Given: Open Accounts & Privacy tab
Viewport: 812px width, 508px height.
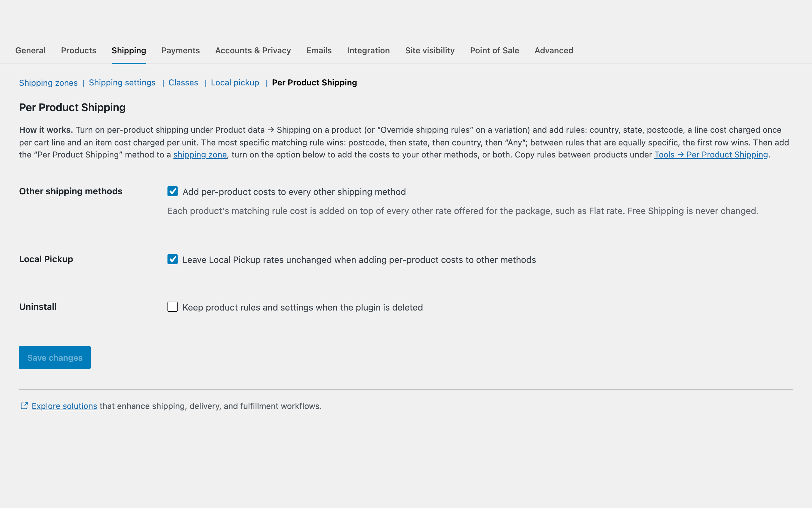Looking at the screenshot, I should tap(253, 50).
